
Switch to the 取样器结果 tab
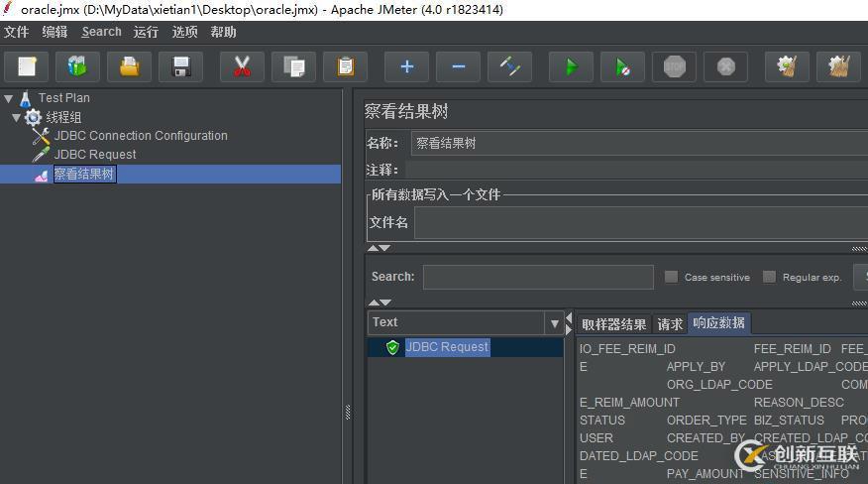pyautogui.click(x=613, y=324)
